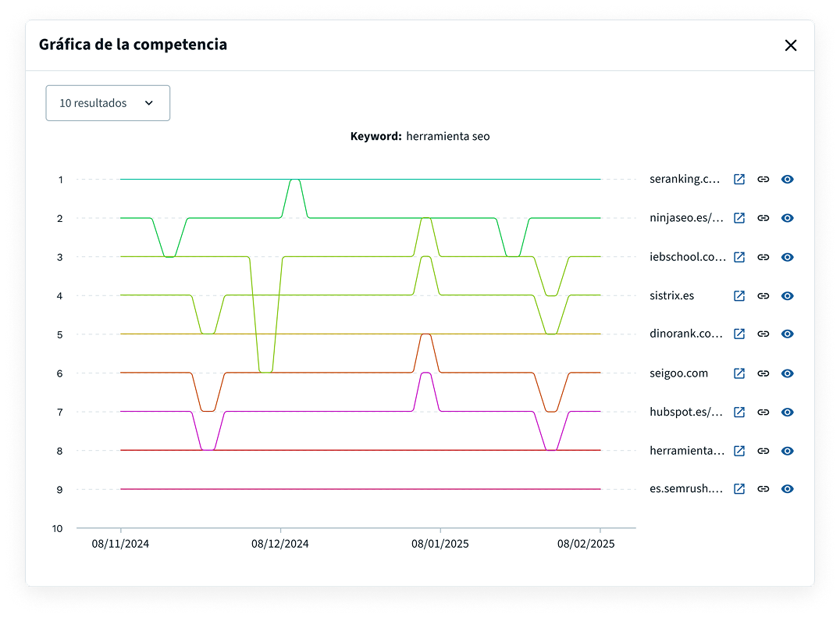This screenshot has height=618, width=840.
Task: Click the chevron arrow in results selector
Action: [149, 103]
